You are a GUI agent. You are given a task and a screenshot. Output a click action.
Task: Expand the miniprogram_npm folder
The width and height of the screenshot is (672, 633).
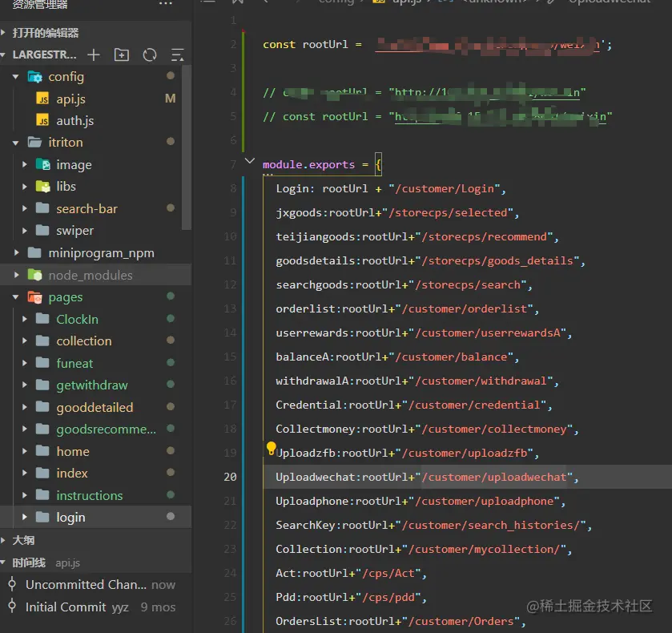tap(16, 253)
